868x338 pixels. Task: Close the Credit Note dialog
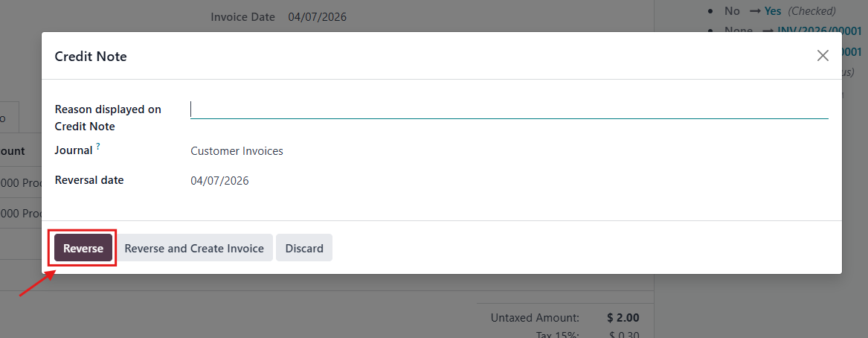pos(823,56)
